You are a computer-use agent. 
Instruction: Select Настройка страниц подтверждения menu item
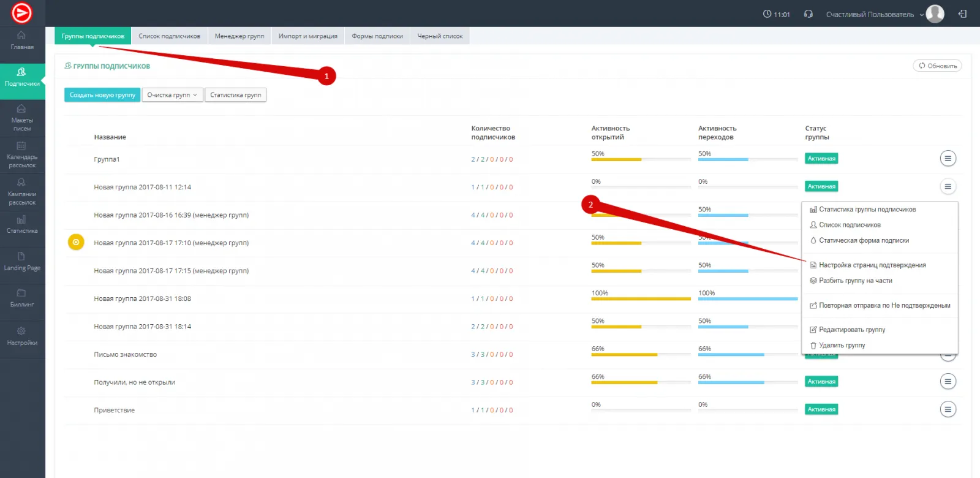[x=872, y=265]
